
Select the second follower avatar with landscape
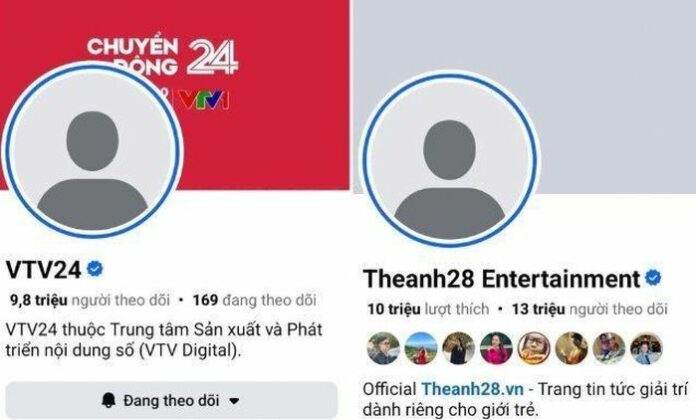coord(421,348)
